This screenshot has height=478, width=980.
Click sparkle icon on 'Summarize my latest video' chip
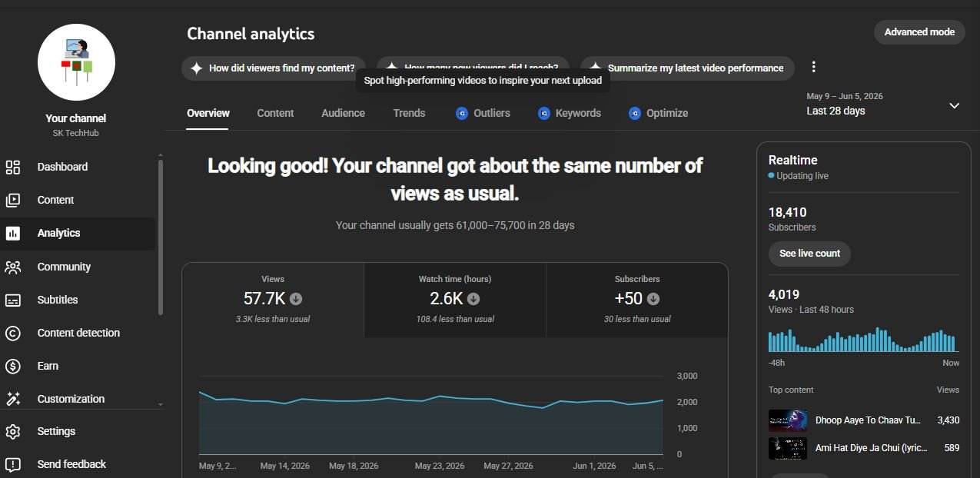[595, 68]
